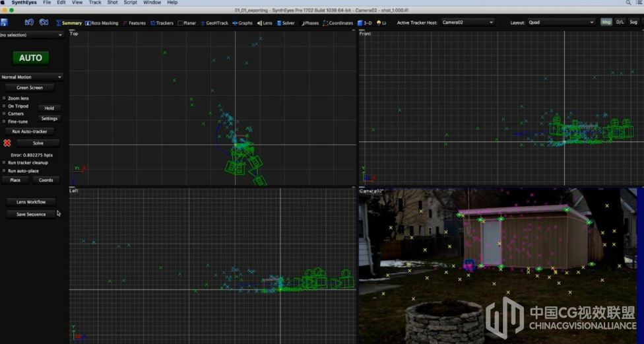Open the Lens Workflow button
The image size is (644, 344).
coord(31,202)
